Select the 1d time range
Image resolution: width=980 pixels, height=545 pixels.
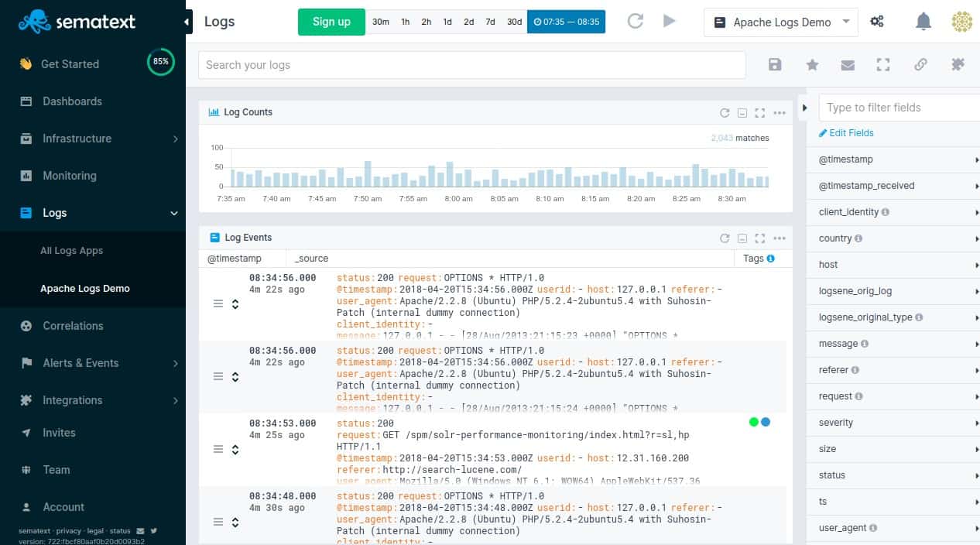click(447, 22)
